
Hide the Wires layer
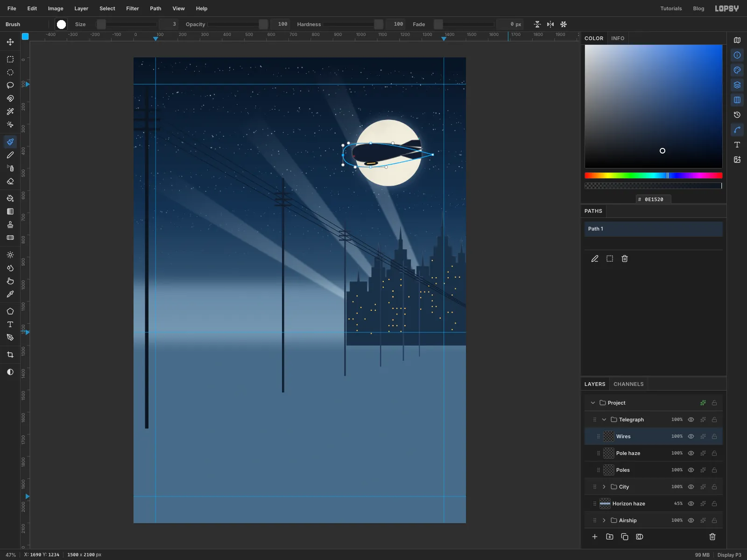(691, 436)
